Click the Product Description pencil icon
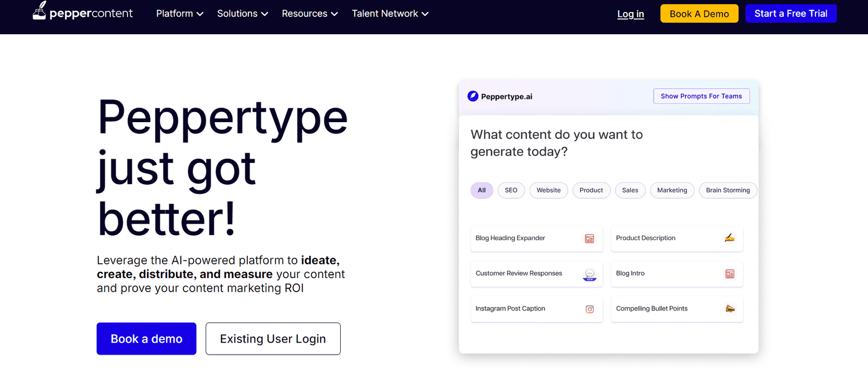This screenshot has width=868, height=391. pos(730,238)
